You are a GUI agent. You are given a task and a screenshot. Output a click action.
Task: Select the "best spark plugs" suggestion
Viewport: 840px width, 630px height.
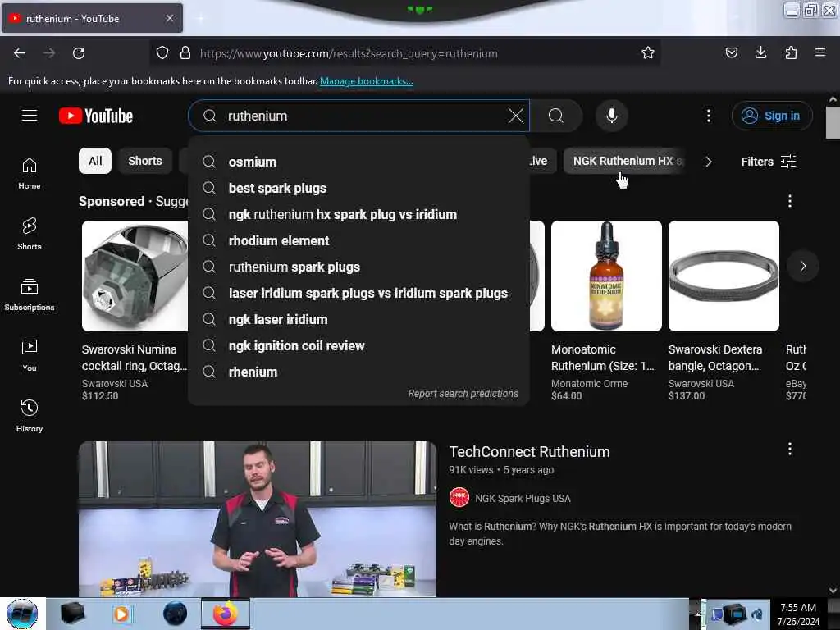click(358, 188)
